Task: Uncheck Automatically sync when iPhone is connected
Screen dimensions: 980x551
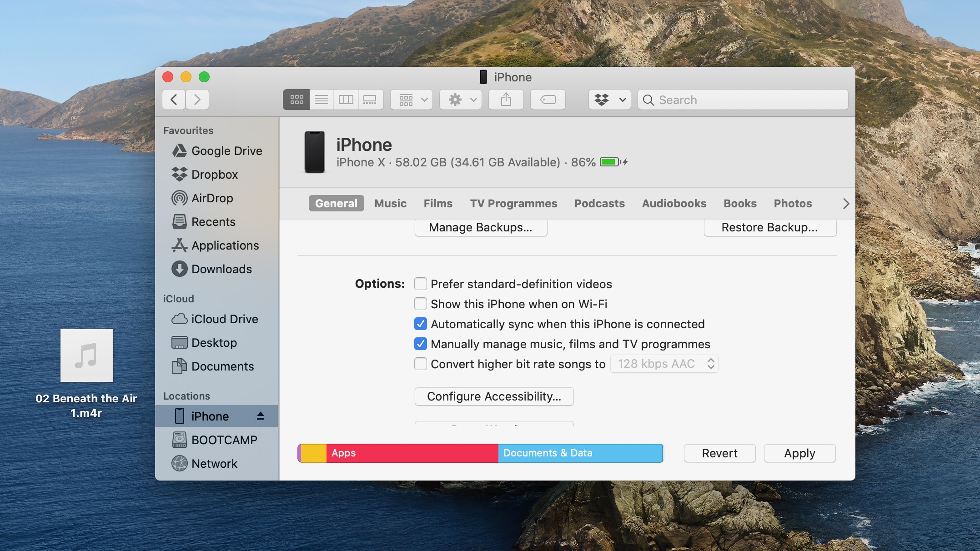Action: click(421, 324)
